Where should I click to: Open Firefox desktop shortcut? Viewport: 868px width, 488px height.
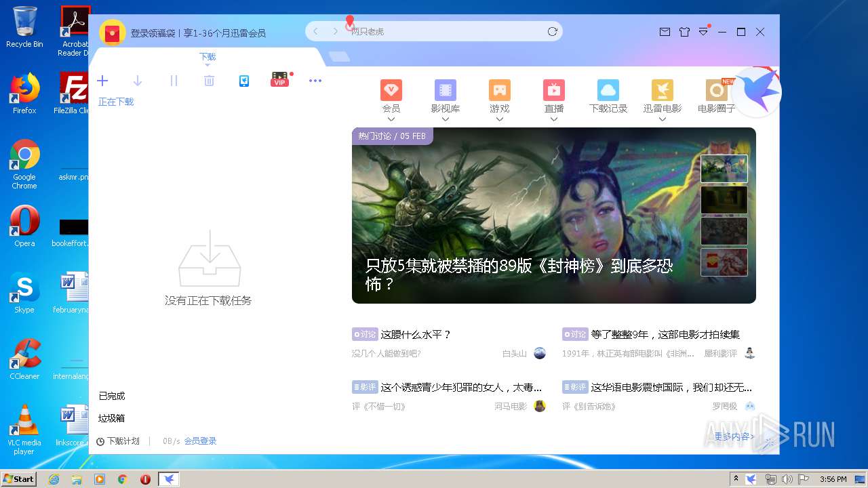(24, 94)
